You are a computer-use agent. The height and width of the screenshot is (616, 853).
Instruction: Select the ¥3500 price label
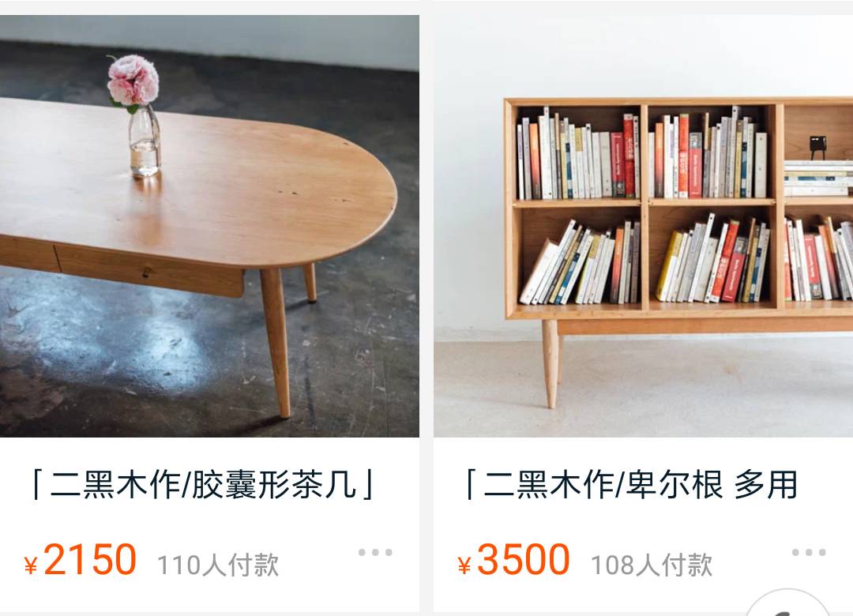click(513, 559)
